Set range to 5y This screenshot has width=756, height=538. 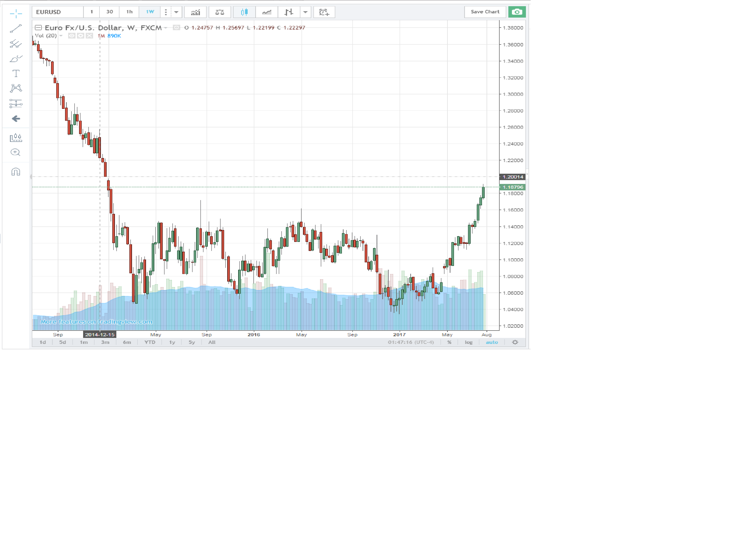[x=192, y=342]
